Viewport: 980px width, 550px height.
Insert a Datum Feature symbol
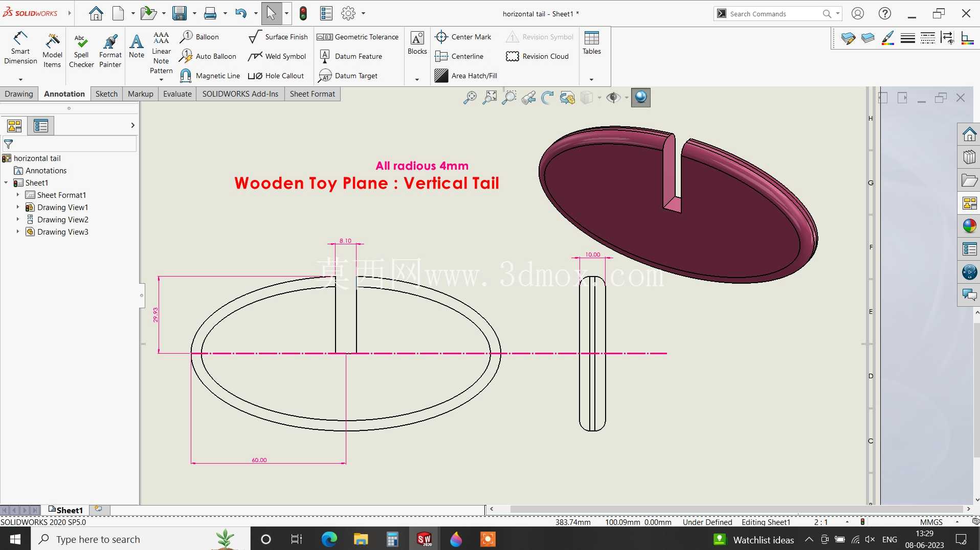click(x=351, y=56)
